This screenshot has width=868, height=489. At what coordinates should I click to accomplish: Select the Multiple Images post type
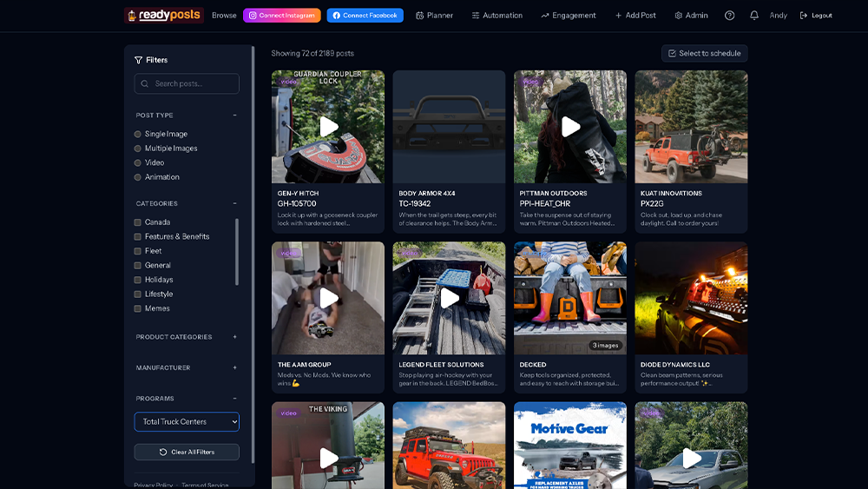click(137, 149)
